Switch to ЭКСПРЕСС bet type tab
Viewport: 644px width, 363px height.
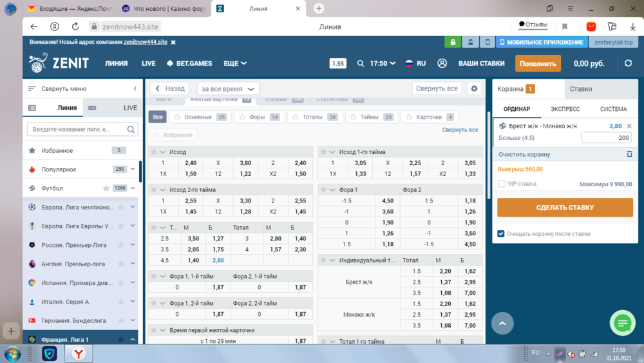tap(565, 109)
